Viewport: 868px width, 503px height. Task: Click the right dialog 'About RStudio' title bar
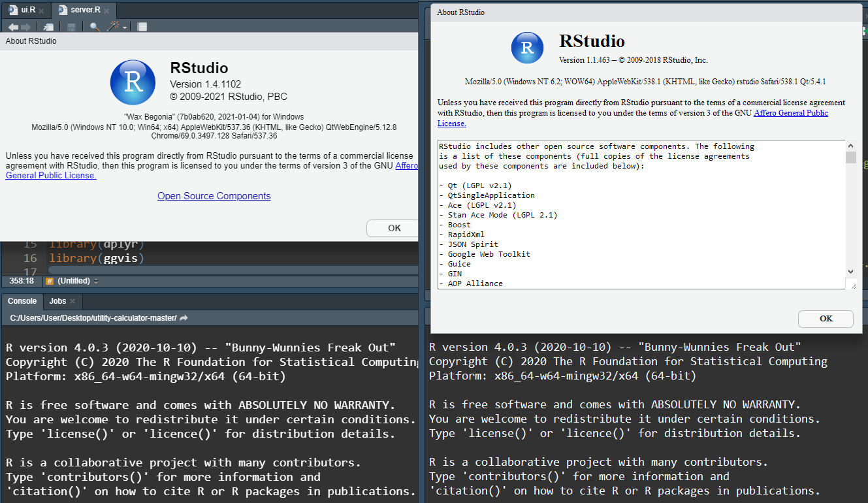point(646,12)
